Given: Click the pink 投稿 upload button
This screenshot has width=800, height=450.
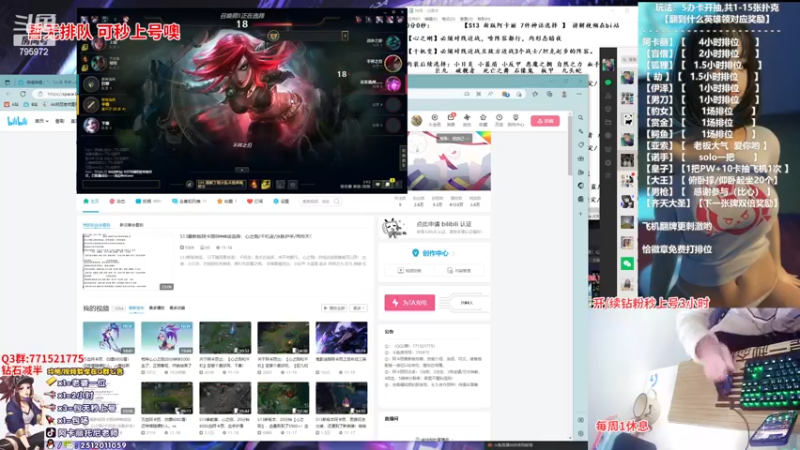Looking at the screenshot, I should pos(545,121).
